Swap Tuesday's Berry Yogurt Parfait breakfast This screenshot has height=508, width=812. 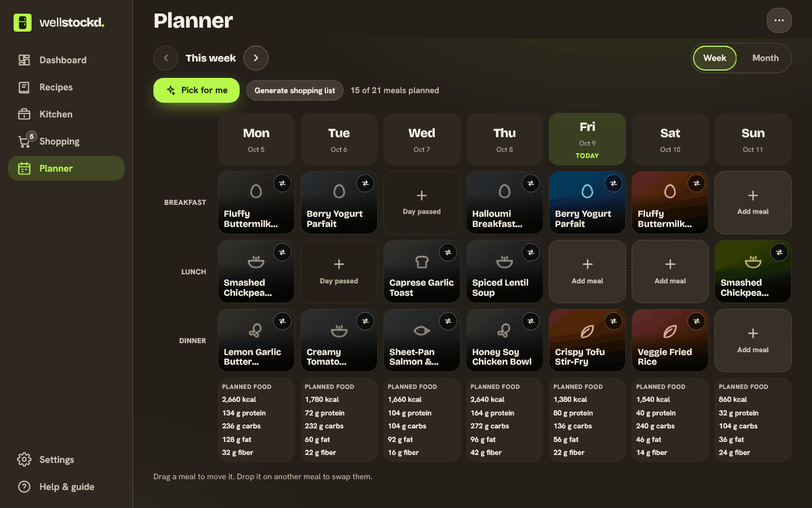[x=365, y=183]
